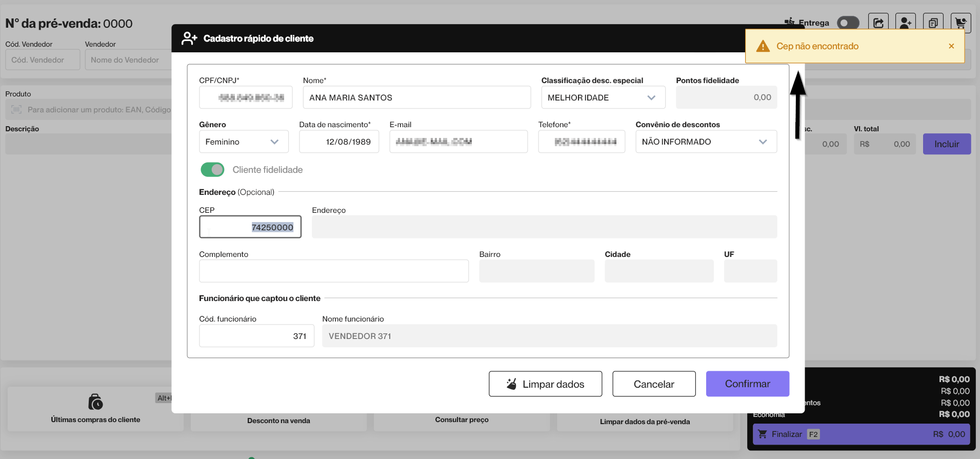
Task: Select the Cód. funcionário field
Action: 256,336
